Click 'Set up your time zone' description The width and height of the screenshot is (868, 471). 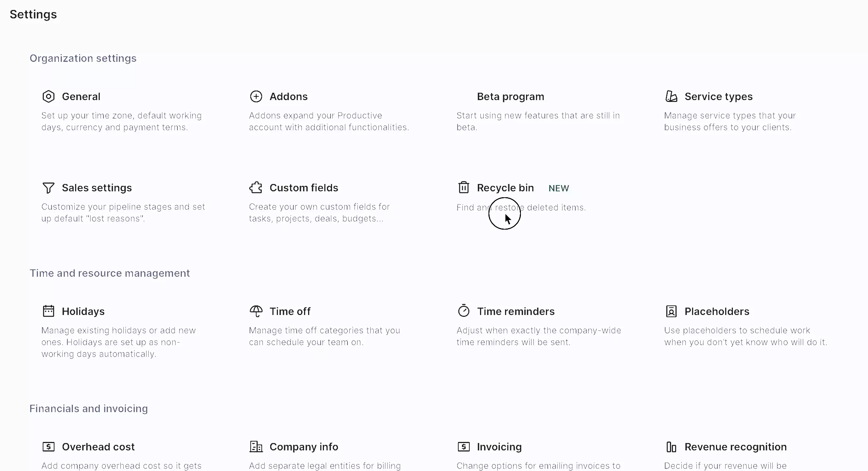[121, 121]
